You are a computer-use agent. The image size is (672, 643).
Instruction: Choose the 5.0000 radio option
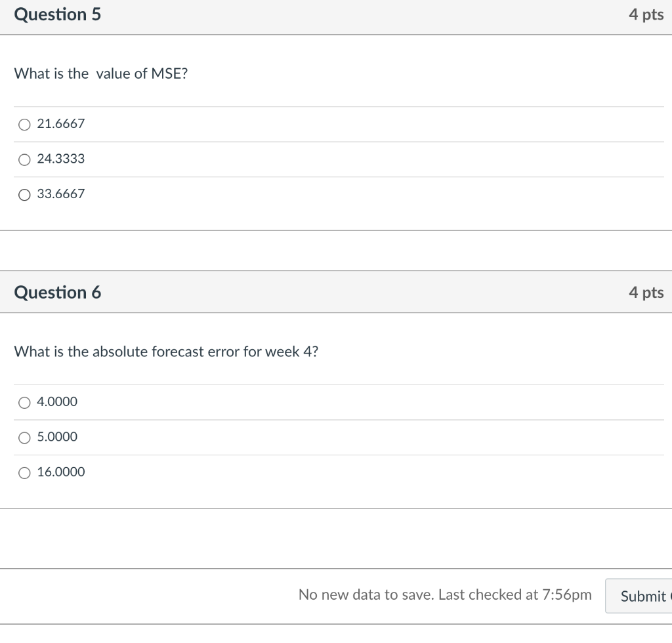tap(24, 437)
